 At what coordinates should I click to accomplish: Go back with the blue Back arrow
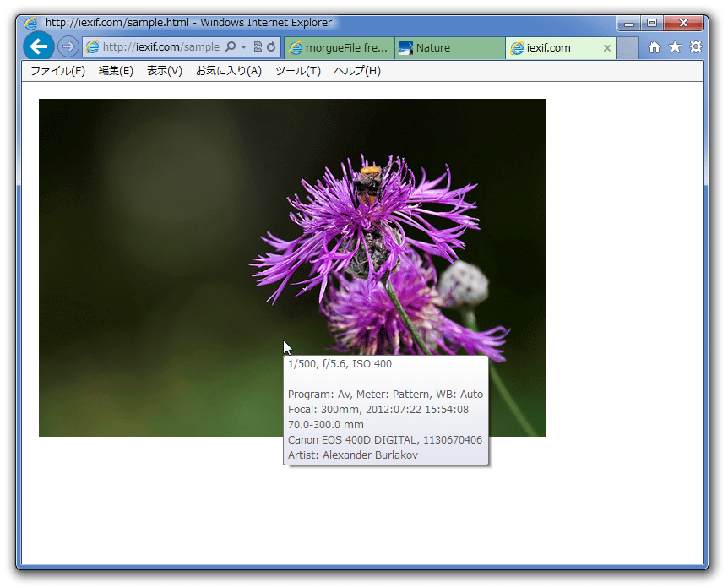pos(39,46)
